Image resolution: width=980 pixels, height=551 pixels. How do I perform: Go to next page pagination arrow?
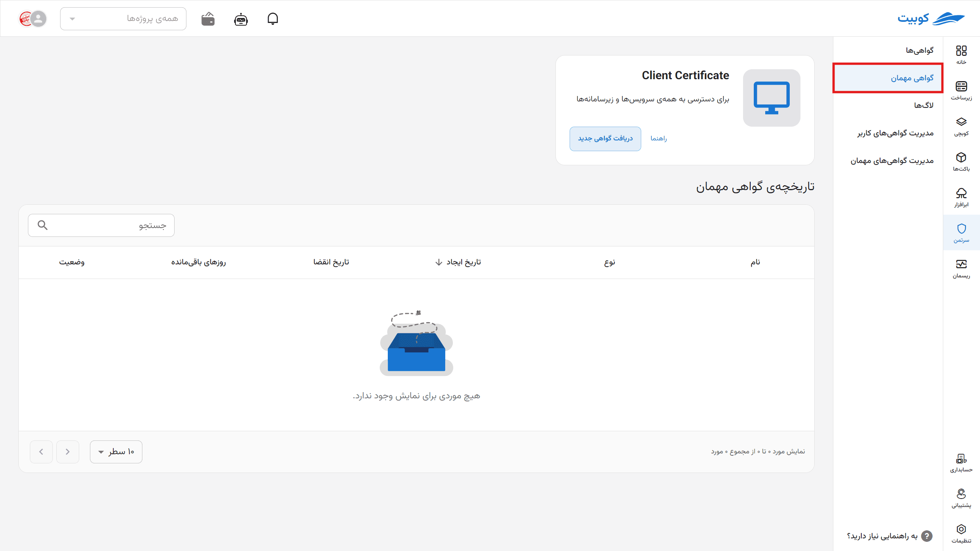coord(41,452)
